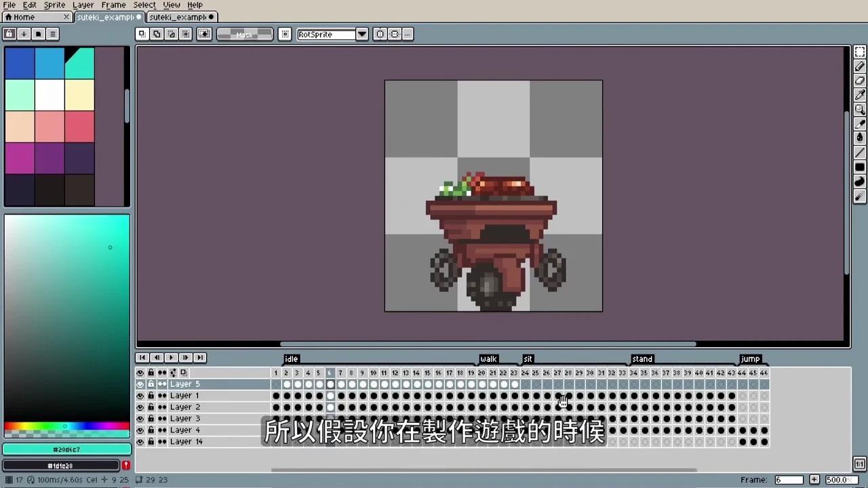868x488 pixels.
Task: Switch to the Home tab
Action: coord(37,17)
